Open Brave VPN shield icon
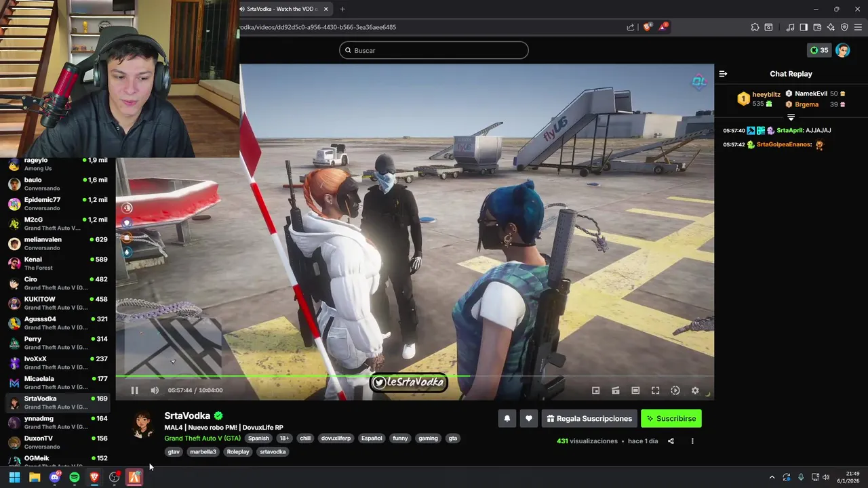 844,27
